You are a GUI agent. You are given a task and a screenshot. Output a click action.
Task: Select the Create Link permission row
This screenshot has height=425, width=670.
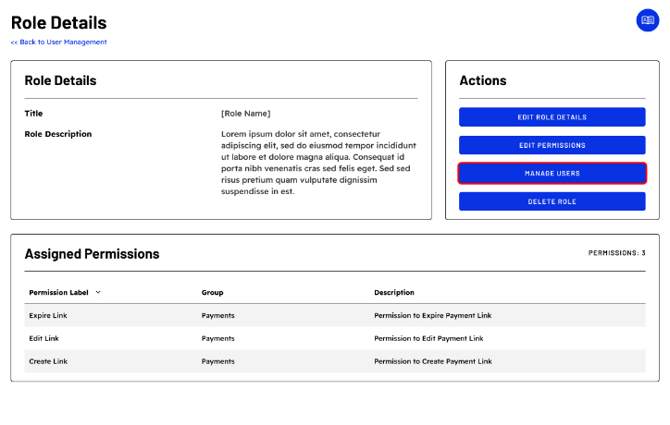point(48,361)
